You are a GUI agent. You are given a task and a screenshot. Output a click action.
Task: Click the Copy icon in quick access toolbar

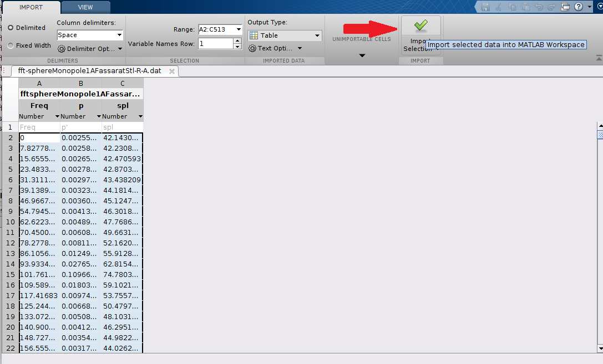point(512,7)
